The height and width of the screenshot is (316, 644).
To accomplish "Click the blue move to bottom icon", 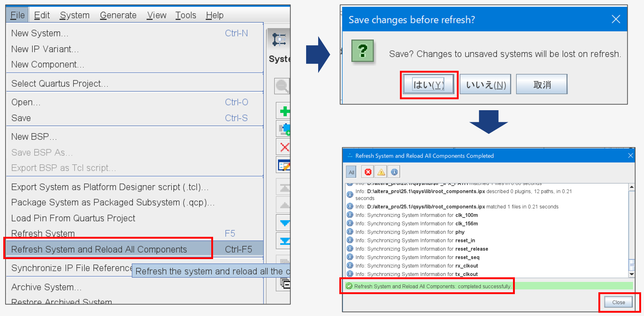I will click(284, 241).
